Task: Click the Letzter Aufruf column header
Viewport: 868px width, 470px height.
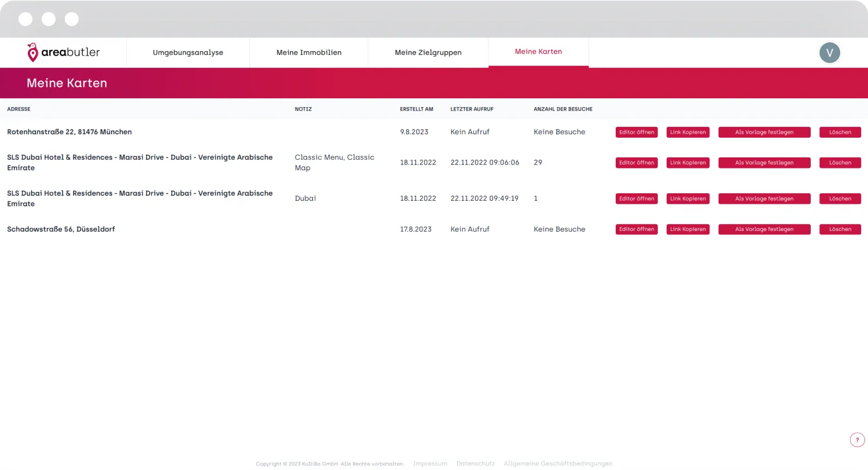Action: tap(472, 109)
